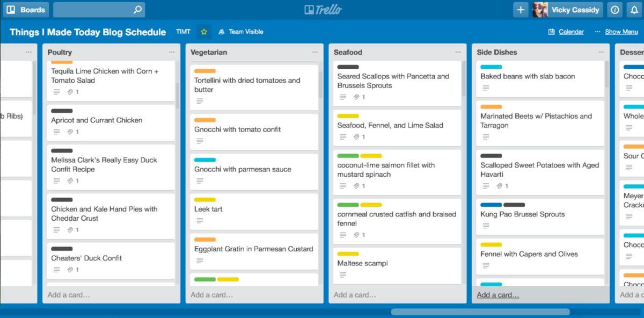The height and width of the screenshot is (318, 644).
Task: Open the create board plus icon
Action: [x=519, y=9]
